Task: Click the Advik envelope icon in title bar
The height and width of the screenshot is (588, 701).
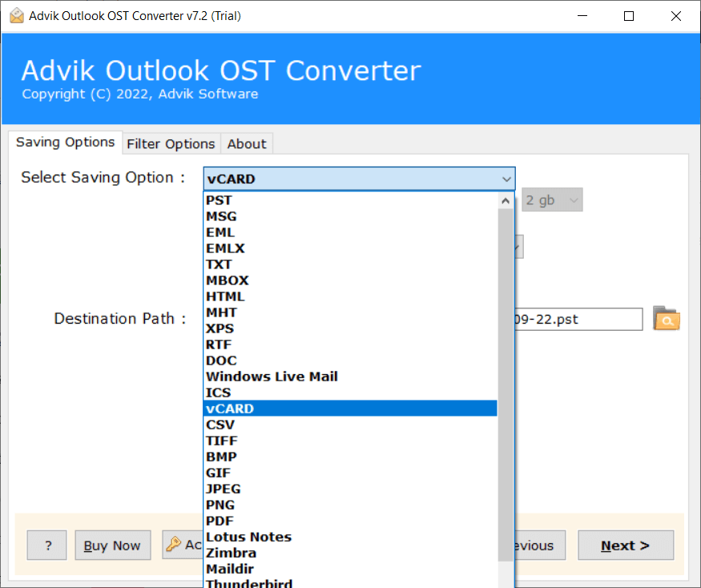Action: point(17,16)
